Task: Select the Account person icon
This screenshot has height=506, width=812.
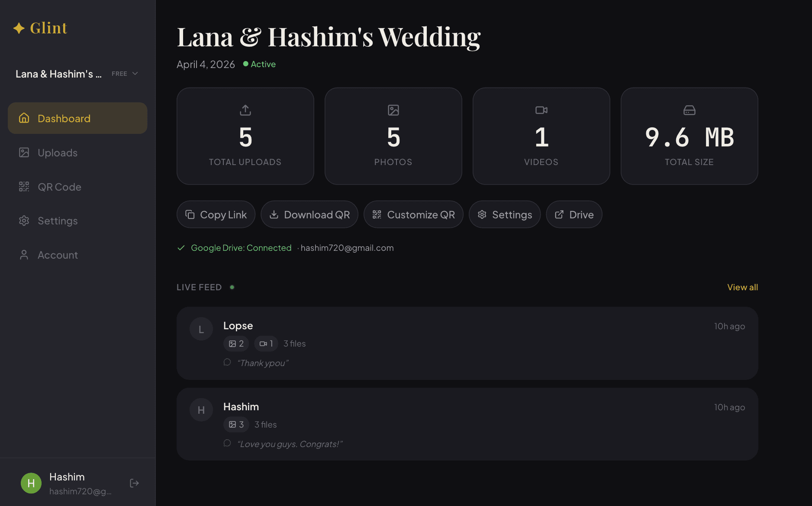Action: coord(24,255)
